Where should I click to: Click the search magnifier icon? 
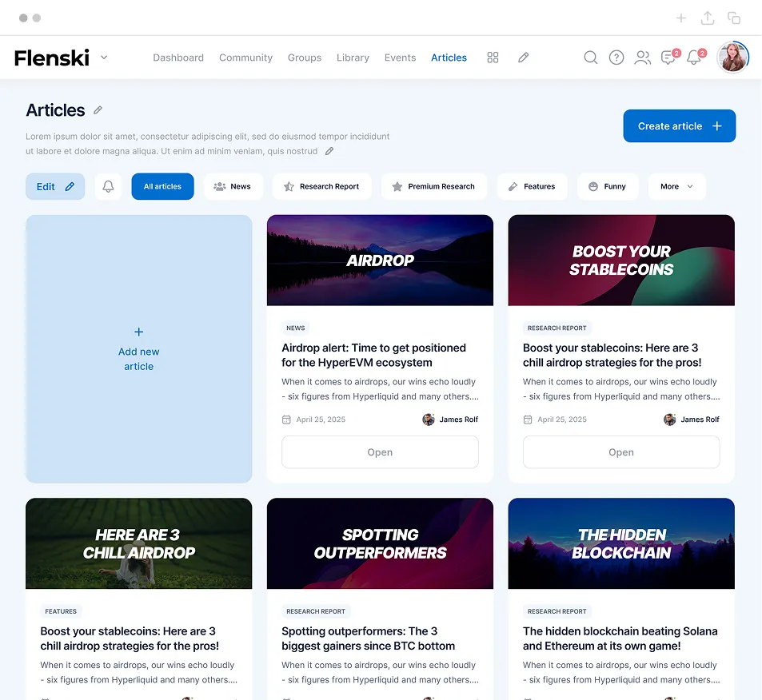coord(590,58)
